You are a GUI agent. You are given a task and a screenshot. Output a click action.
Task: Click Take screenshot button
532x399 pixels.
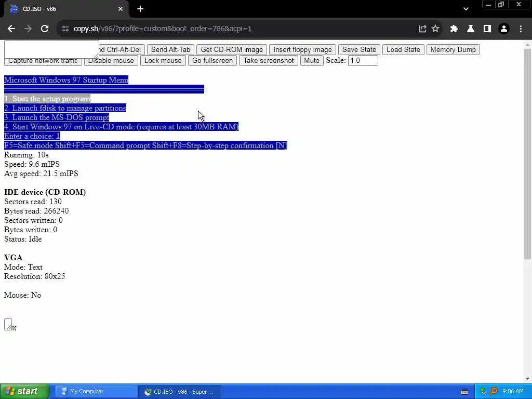point(269,61)
